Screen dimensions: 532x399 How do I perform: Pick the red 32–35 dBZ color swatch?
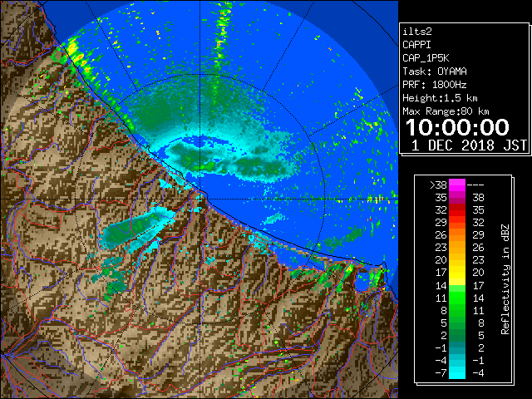[x=457, y=210]
